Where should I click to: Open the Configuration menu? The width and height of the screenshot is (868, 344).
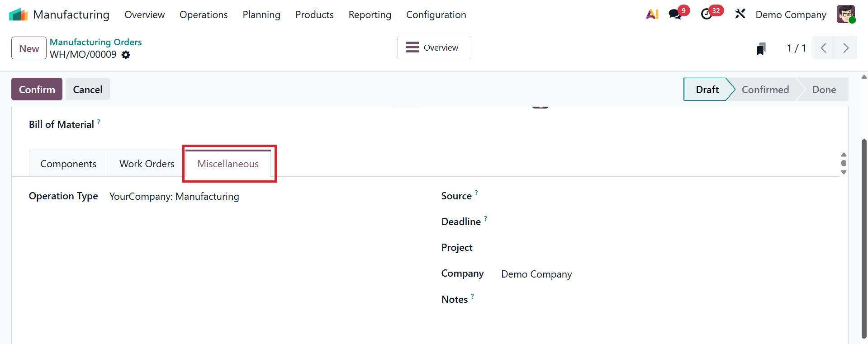[436, 14]
